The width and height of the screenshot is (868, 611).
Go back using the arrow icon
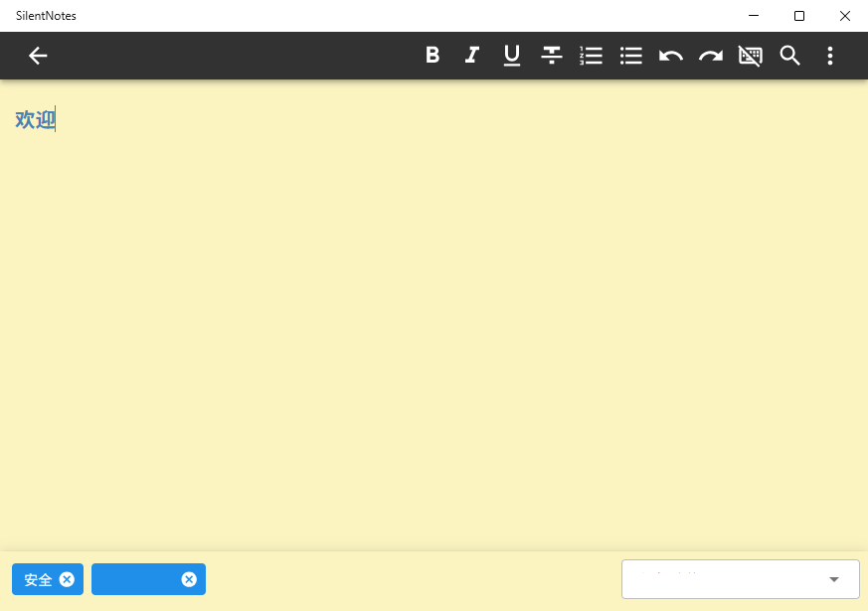coord(38,56)
